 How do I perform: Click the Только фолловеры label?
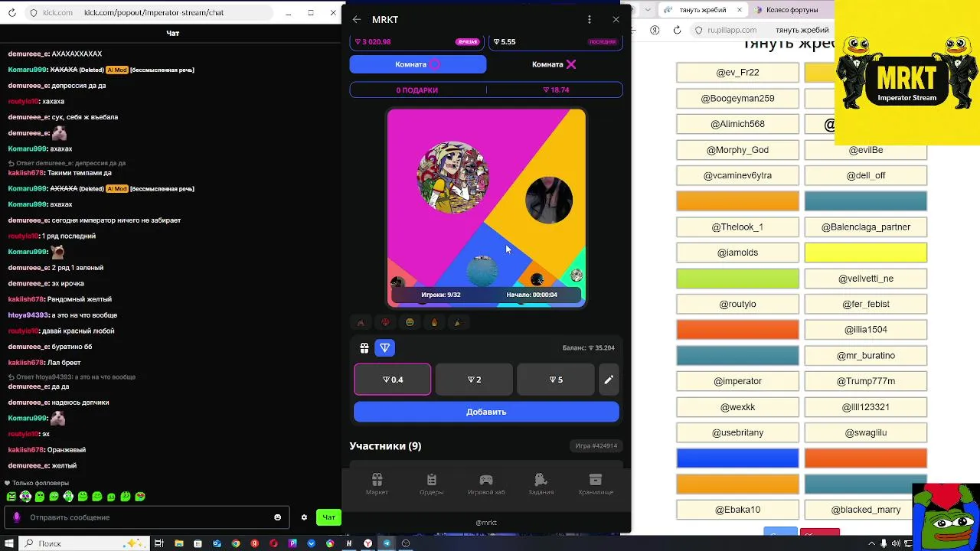[x=41, y=483]
